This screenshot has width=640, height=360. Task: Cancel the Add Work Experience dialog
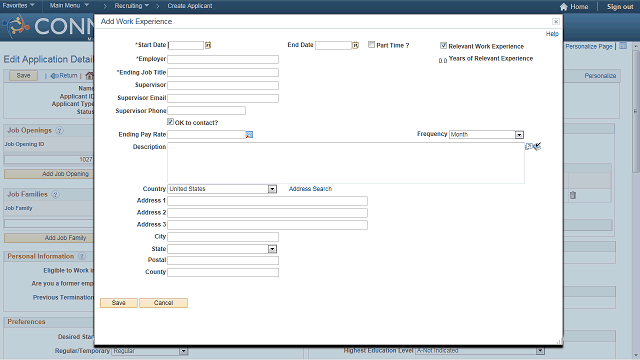coord(163,303)
